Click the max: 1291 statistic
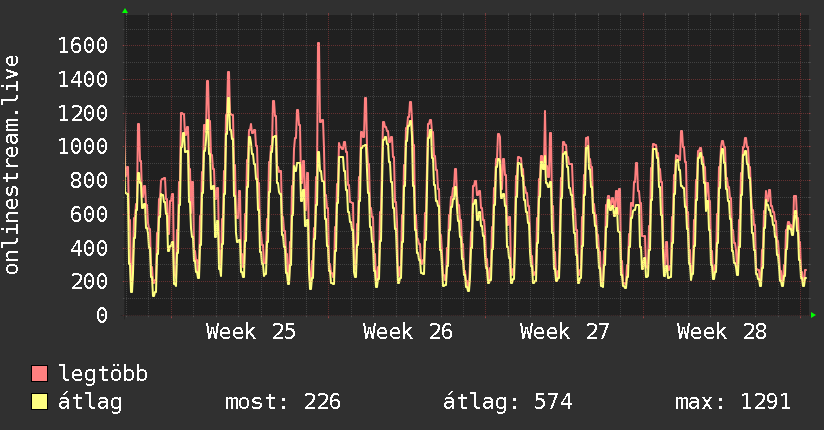The height and width of the screenshot is (430, 824). pyautogui.click(x=733, y=402)
